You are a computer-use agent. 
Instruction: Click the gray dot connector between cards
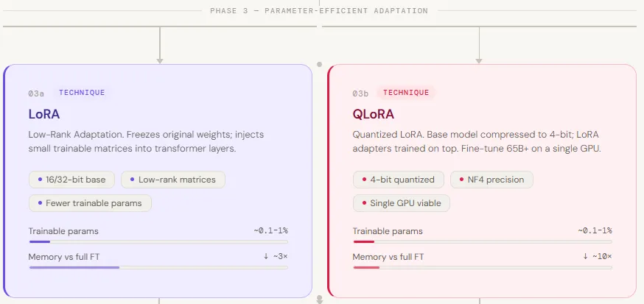pyautogui.click(x=320, y=64)
